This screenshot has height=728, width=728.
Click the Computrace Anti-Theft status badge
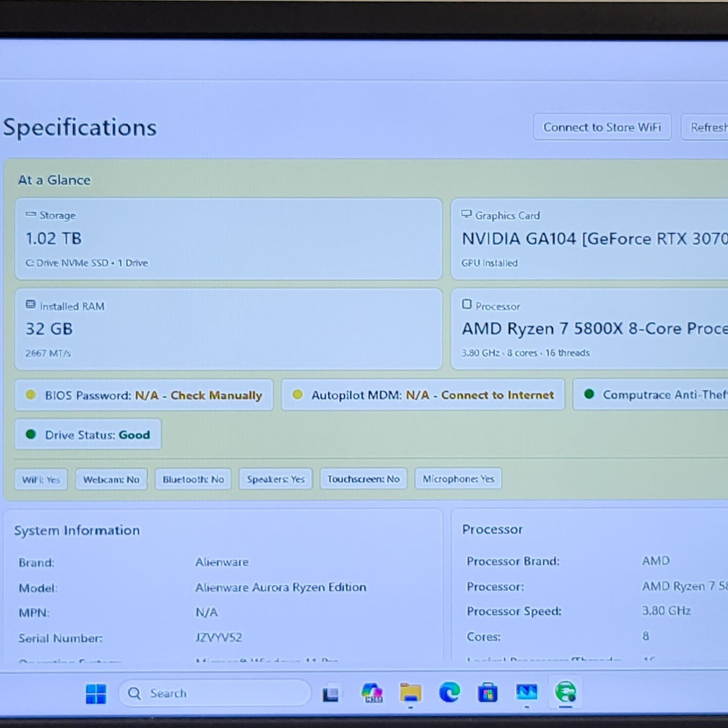coord(651,395)
